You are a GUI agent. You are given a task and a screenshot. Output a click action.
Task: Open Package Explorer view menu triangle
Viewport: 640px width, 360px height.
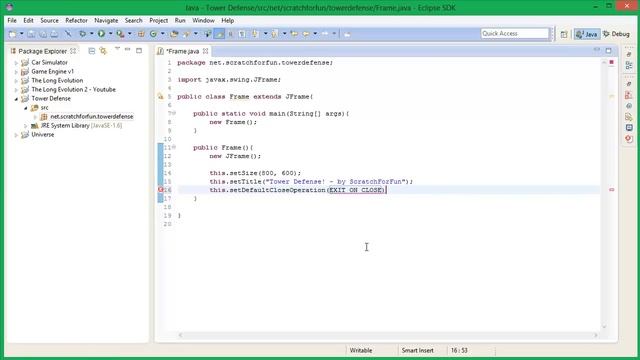click(117, 49)
